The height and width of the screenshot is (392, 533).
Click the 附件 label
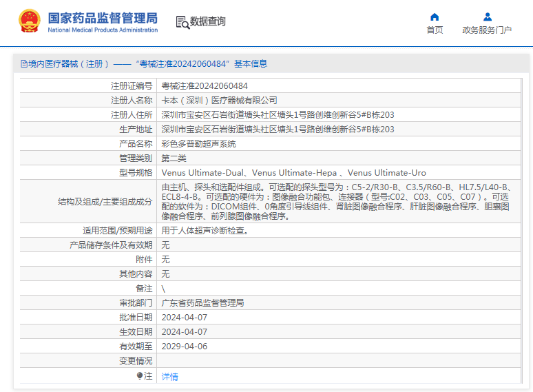(144, 260)
